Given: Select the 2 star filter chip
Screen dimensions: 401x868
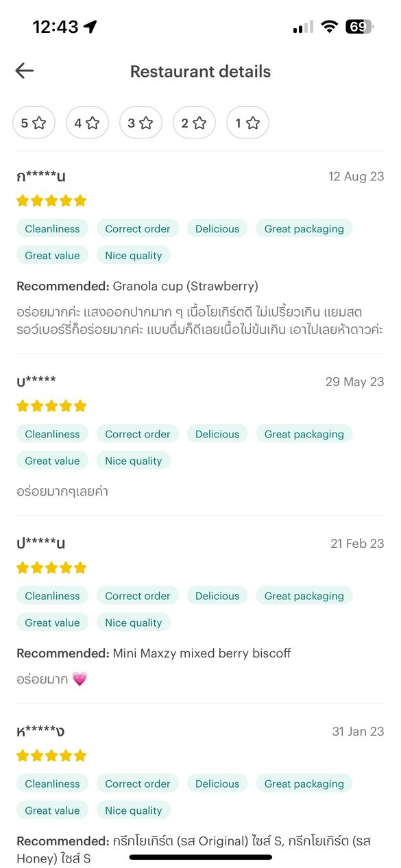Looking at the screenshot, I should click(194, 123).
